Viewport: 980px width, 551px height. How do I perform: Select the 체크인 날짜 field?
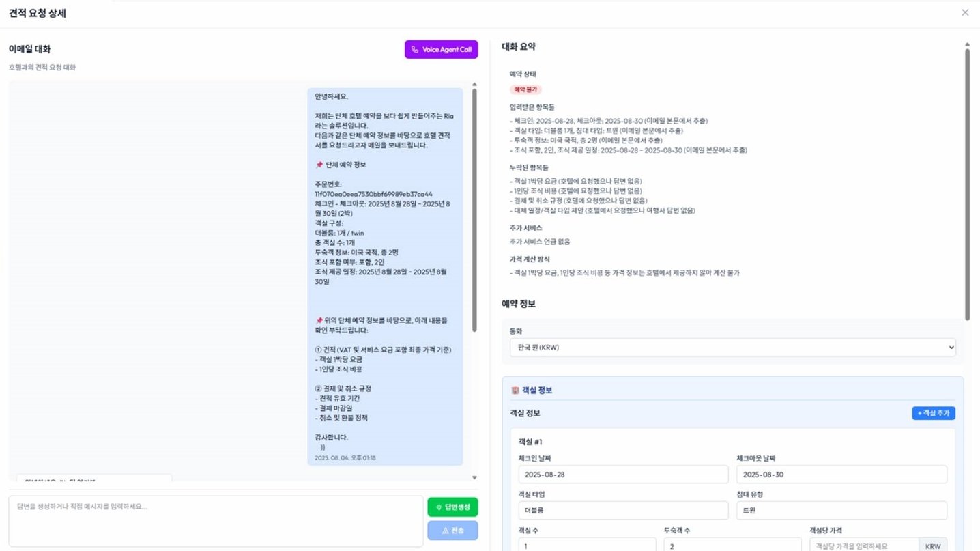click(623, 475)
